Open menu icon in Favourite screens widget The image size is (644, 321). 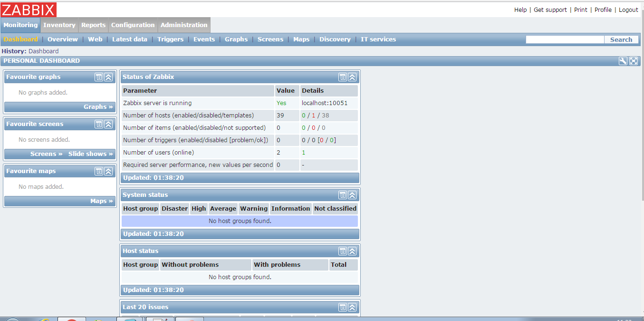(x=99, y=124)
